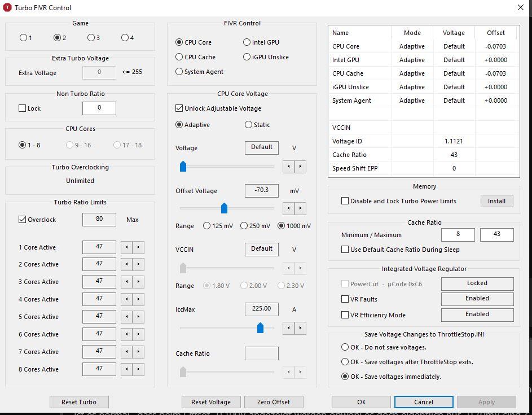Screen dimensions: 532x415
Task: Raise IccMax with the right arrow button
Action: coord(300,328)
